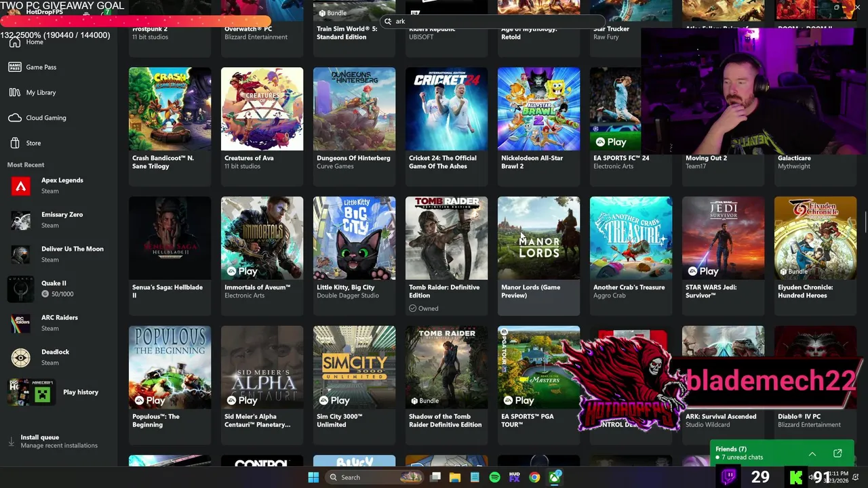Click Bundle badge on Shadow of the Tomb Raider
This screenshot has width=868, height=488.
[425, 401]
